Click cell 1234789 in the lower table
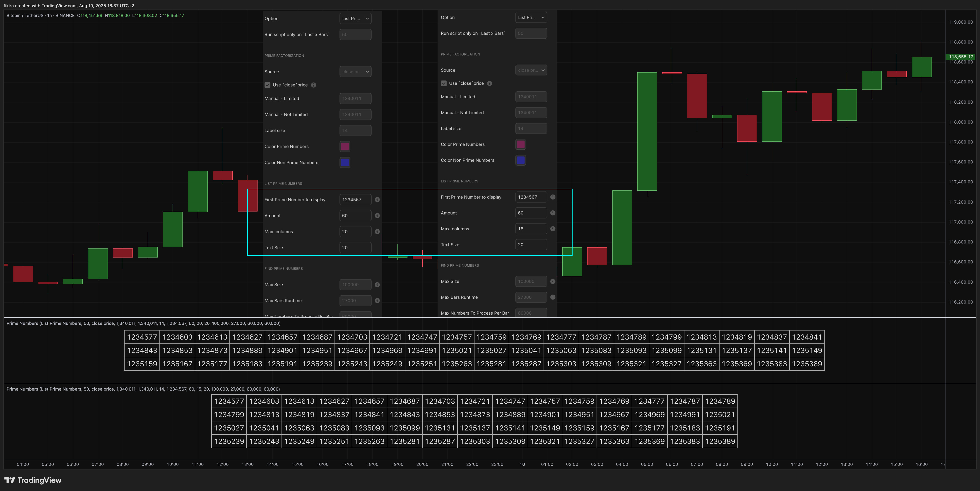The height and width of the screenshot is (491, 980). [720, 401]
